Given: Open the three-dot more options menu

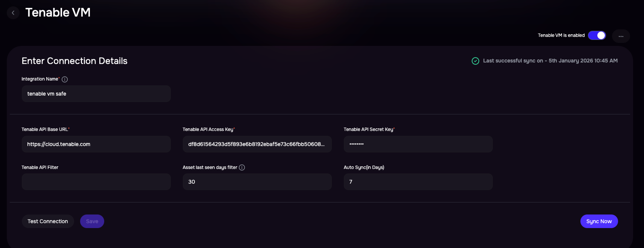Looking at the screenshot, I should tap(621, 36).
